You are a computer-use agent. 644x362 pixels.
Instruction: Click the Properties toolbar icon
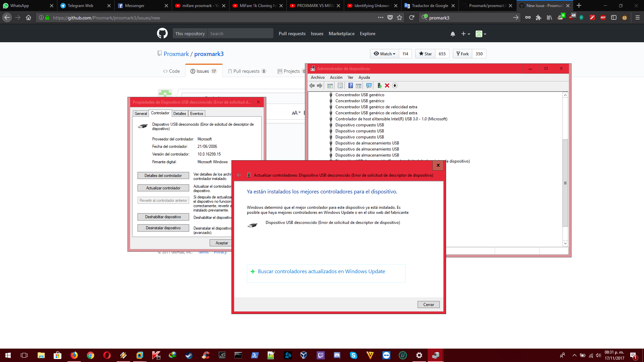tap(340, 85)
